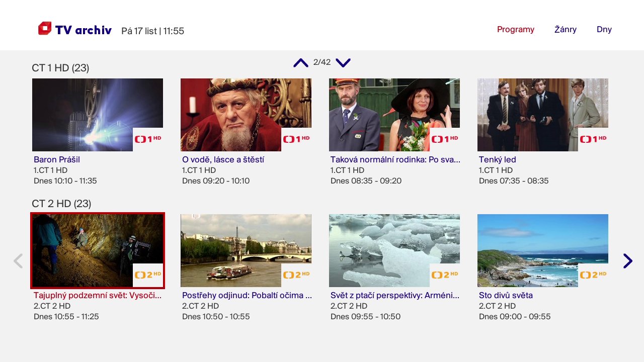Select Svět z ptačí perspektivy title link
This screenshot has width=644, height=362.
(x=395, y=295)
